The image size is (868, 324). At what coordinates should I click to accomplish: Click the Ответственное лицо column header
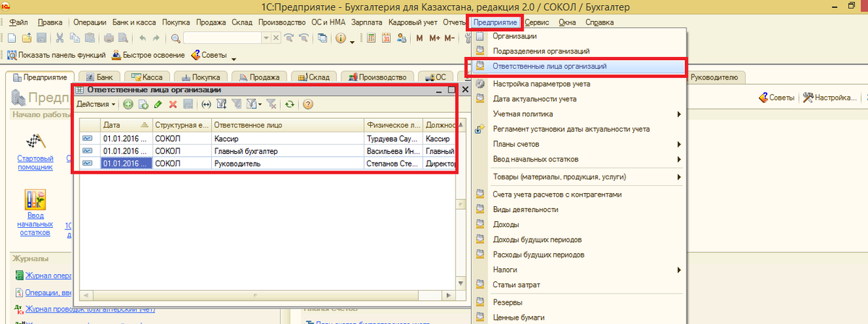point(288,125)
